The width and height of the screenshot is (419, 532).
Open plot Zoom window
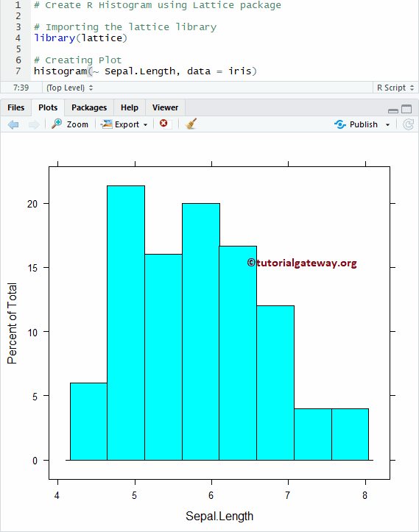(x=70, y=124)
